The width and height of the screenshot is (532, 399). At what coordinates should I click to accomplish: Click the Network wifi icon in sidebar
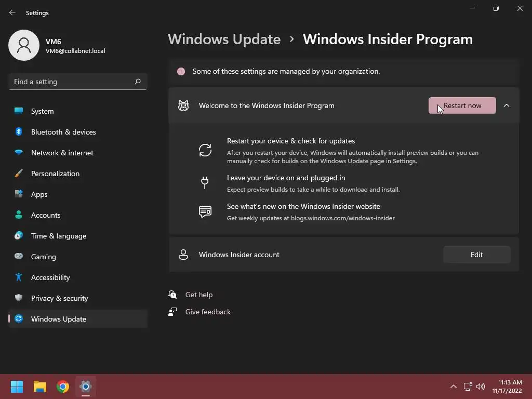[x=19, y=152]
